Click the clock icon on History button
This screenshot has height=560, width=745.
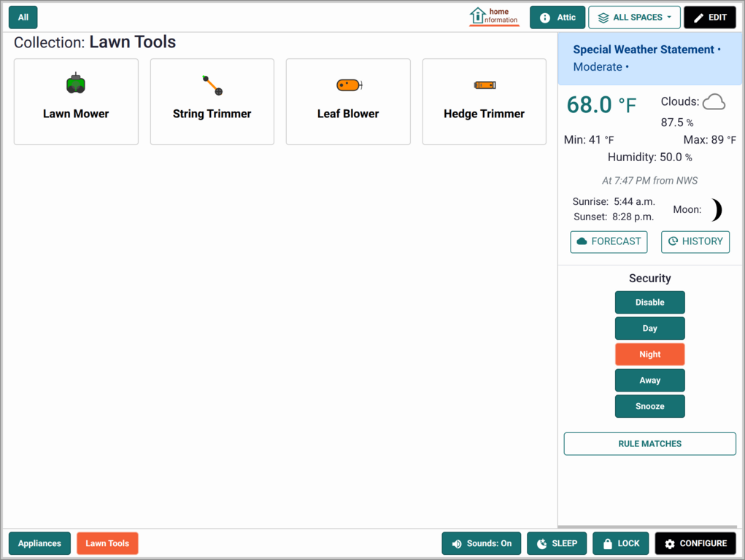[673, 241]
